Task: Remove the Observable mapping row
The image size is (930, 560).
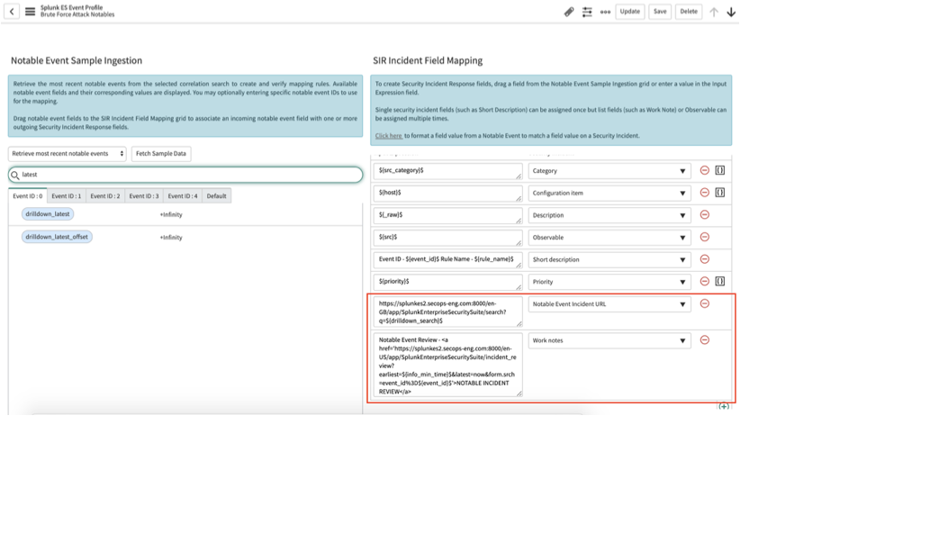Action: 705,237
